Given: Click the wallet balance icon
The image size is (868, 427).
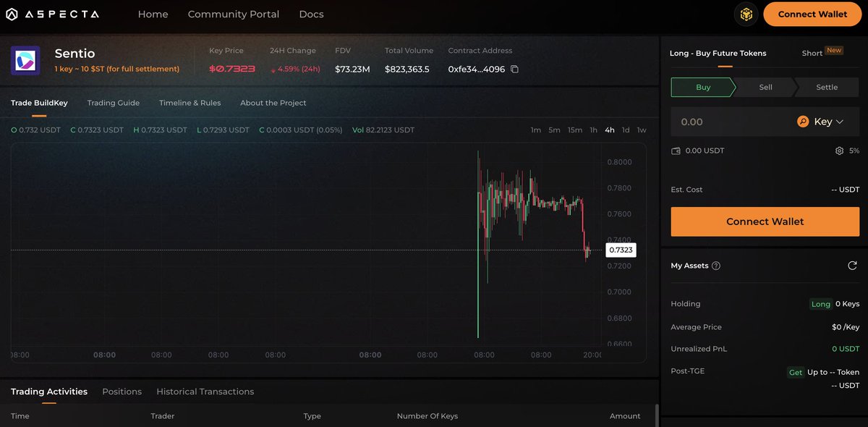Looking at the screenshot, I should (676, 151).
